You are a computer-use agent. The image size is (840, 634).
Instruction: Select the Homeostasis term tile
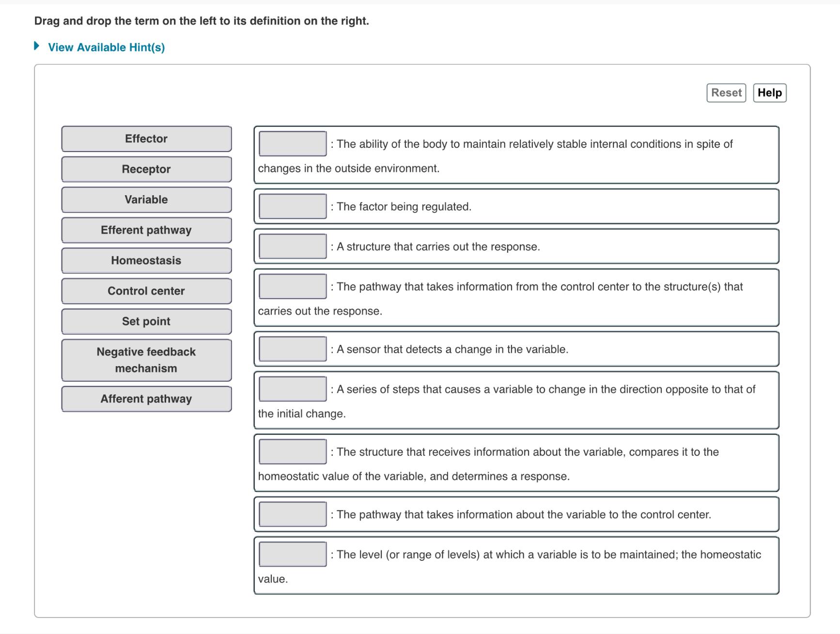[x=146, y=261]
